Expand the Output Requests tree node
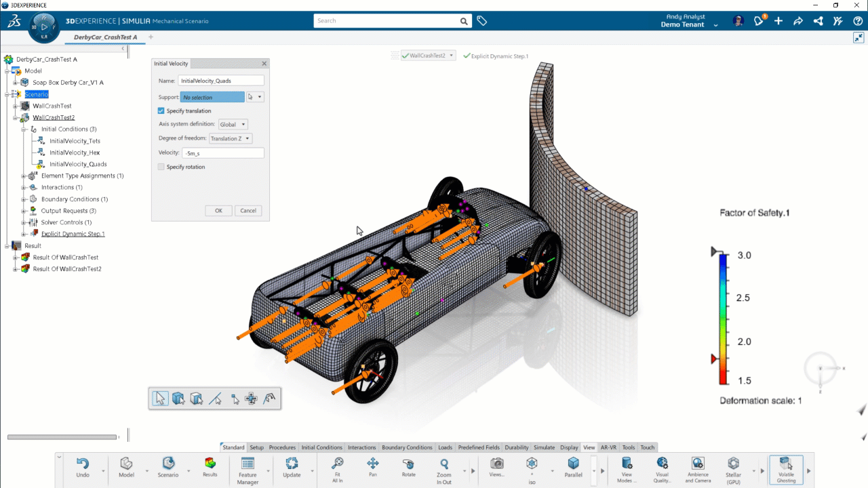The image size is (868, 488). 24,211
